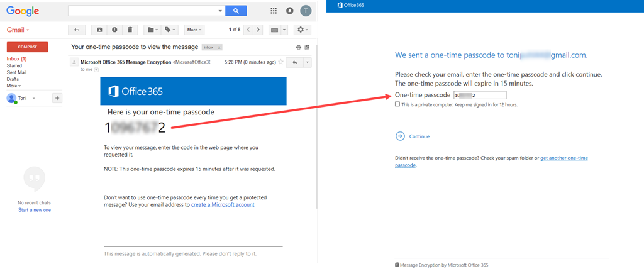Click the Office 365 header logo on passcode page
The height and width of the screenshot is (271, 644).
click(351, 5)
